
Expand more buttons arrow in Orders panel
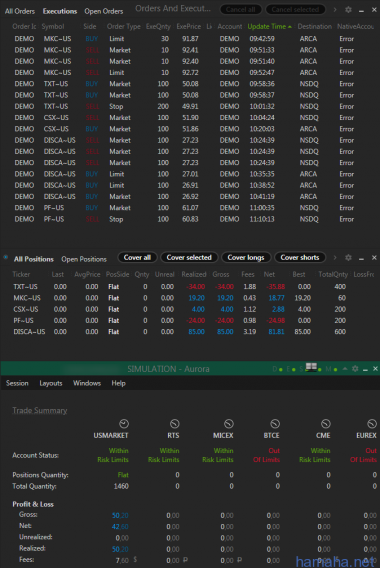(335, 10)
